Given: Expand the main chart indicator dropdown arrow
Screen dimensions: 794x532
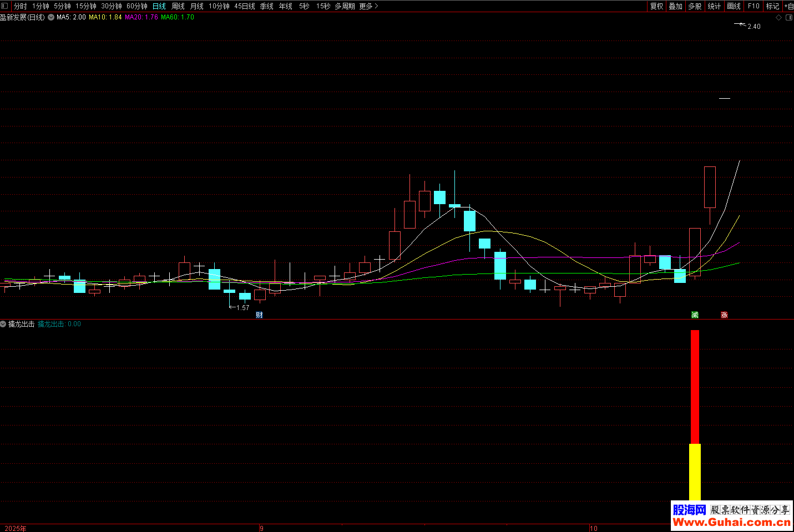Looking at the screenshot, I should (x=51, y=18).
